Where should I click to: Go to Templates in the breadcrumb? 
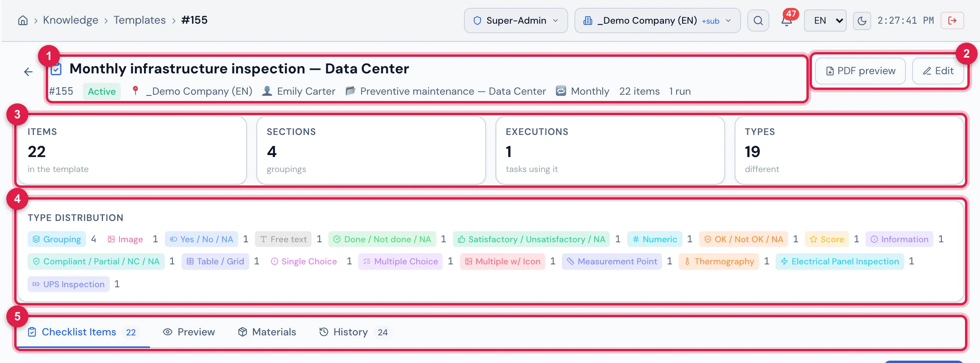[x=140, y=20]
